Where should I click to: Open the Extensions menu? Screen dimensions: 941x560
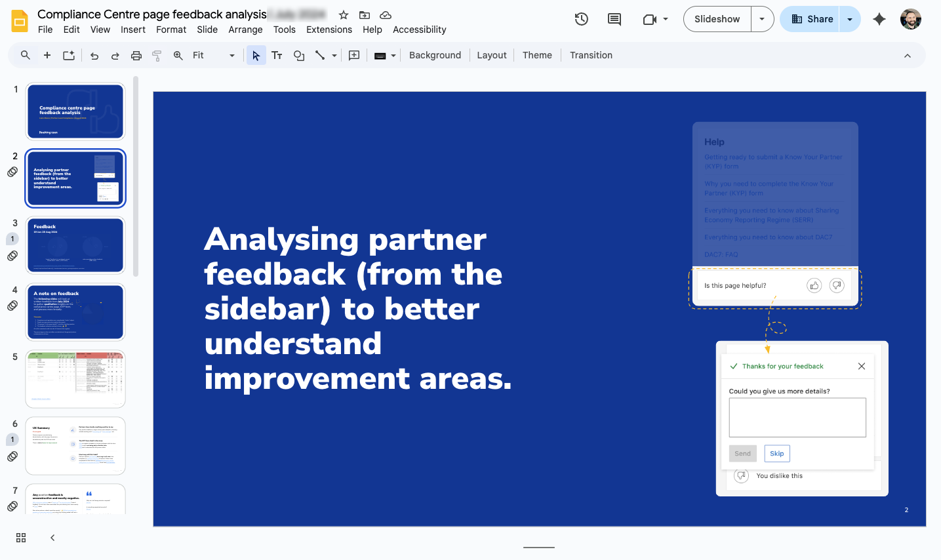329,30
